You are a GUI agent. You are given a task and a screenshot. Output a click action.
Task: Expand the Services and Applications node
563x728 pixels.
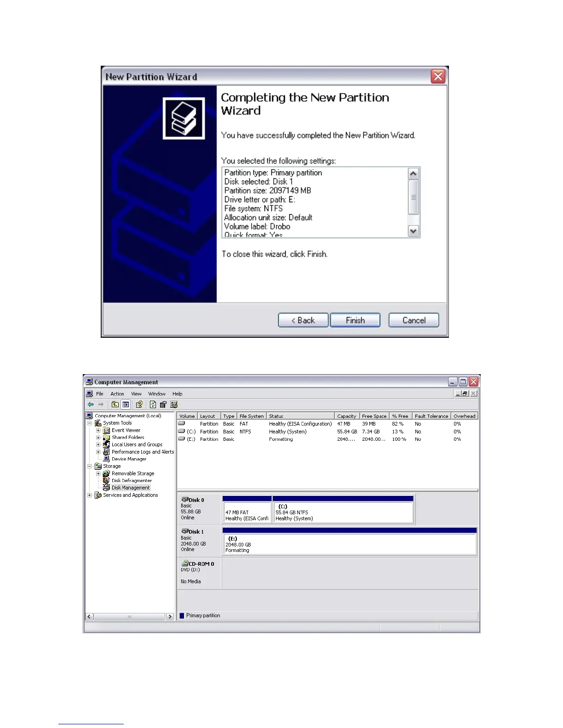click(90, 495)
